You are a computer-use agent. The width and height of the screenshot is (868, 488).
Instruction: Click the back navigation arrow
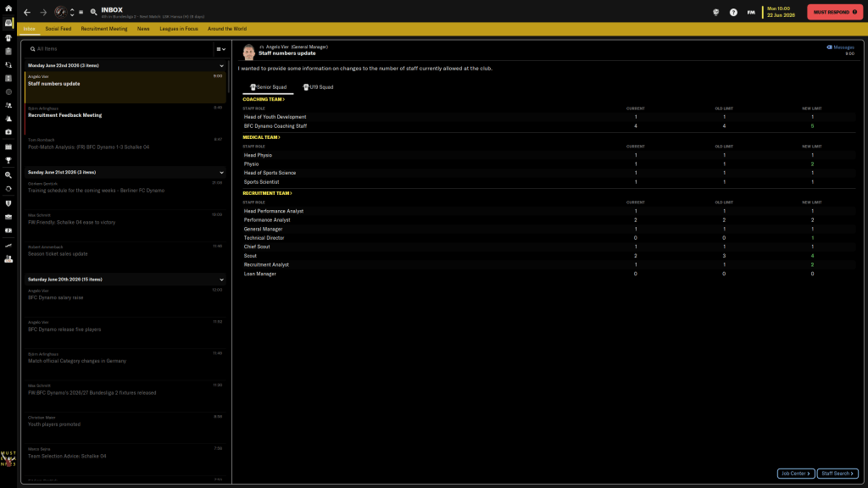click(27, 12)
